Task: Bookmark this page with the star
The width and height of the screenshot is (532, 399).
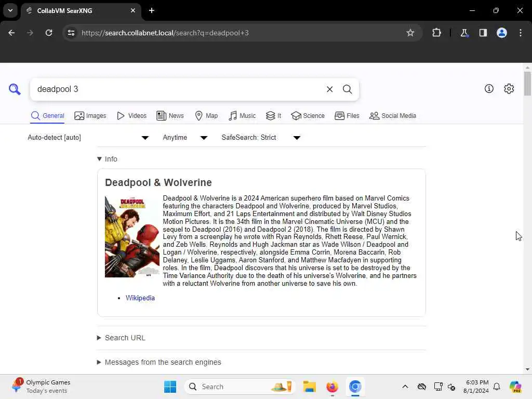Action: click(x=410, y=33)
